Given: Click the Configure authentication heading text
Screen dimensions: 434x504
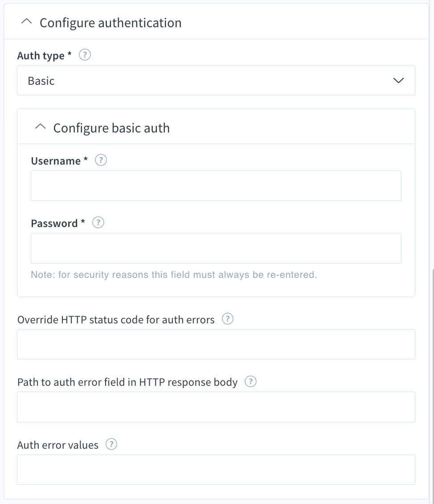Looking at the screenshot, I should tap(111, 23).
